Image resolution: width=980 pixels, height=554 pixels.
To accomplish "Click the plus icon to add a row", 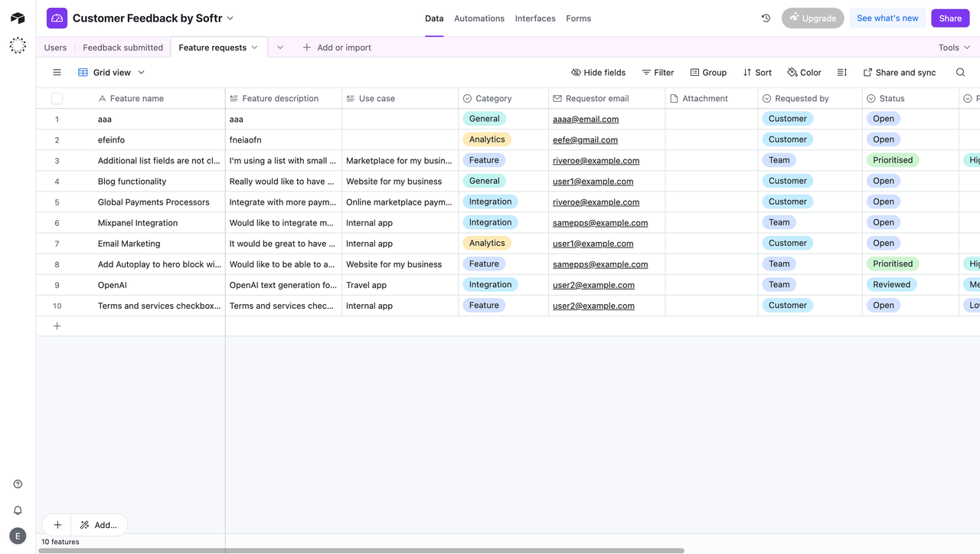I will [57, 326].
